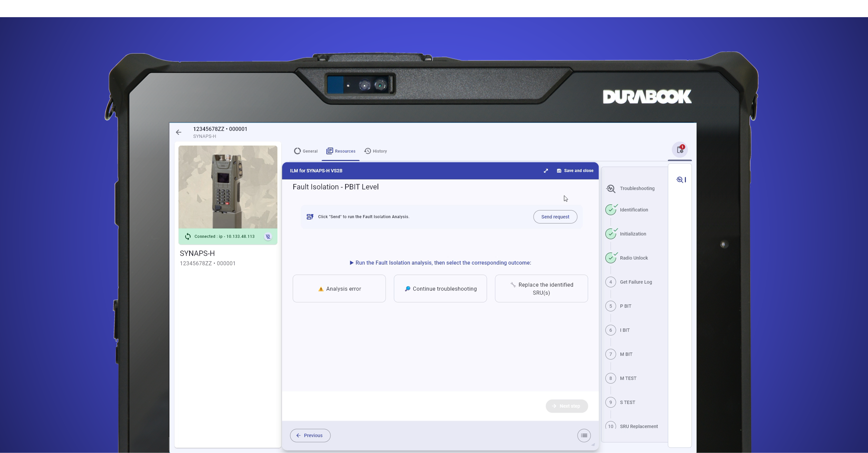Open the notifications clipboard icon with badge
This screenshot has width=868, height=453.
tap(680, 150)
